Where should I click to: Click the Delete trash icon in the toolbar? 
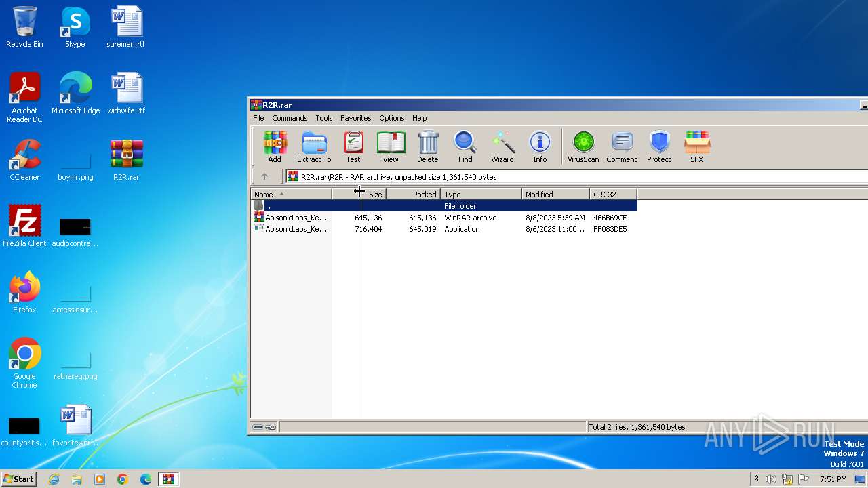pos(428,147)
